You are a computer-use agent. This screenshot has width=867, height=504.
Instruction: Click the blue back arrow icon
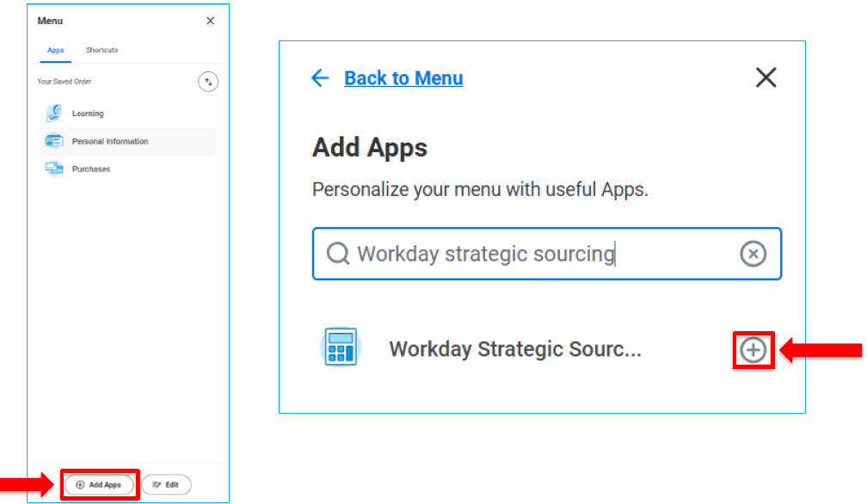point(319,77)
